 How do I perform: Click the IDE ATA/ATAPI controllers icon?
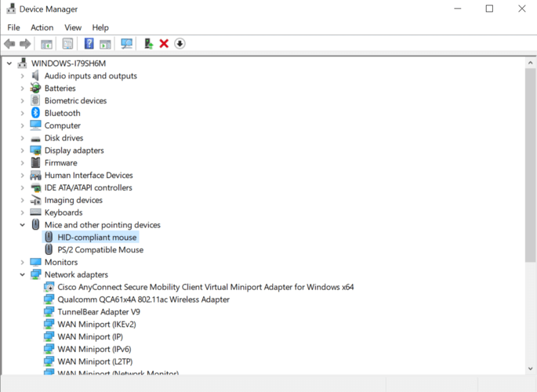pos(35,187)
